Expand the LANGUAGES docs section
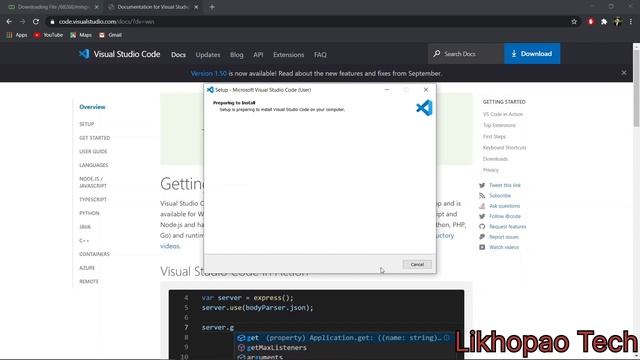The image size is (640, 360). (x=93, y=165)
